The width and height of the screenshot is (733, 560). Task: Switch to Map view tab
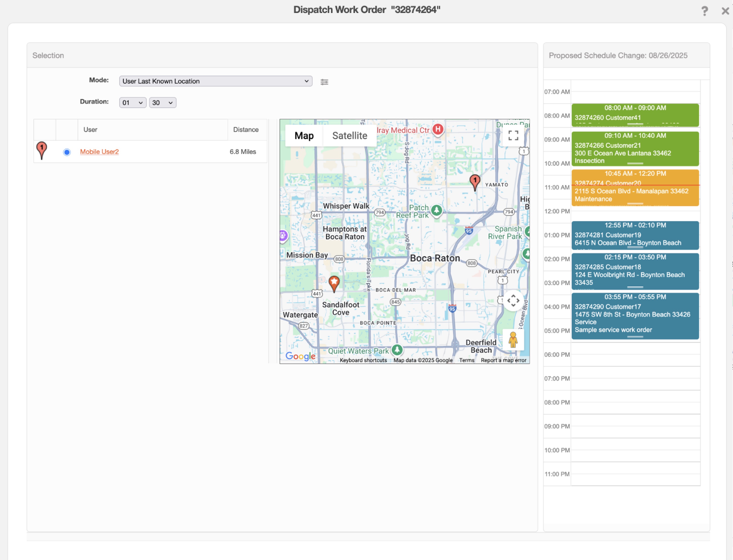[304, 136]
